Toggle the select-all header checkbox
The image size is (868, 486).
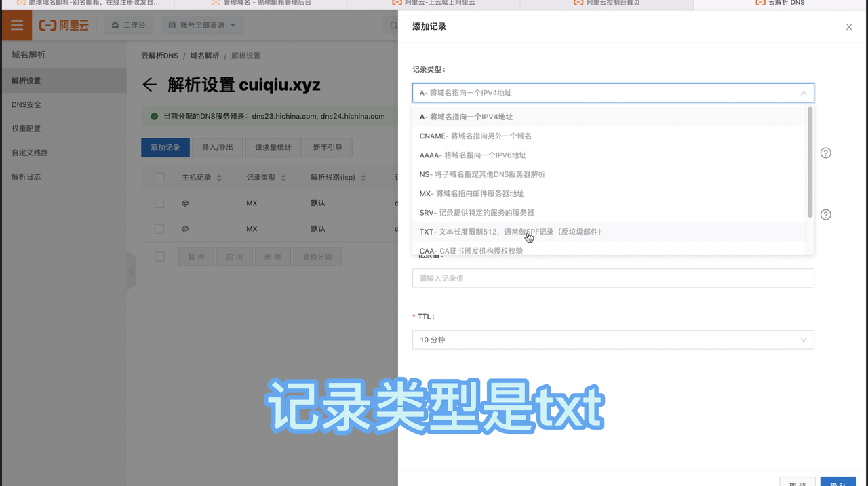159,178
